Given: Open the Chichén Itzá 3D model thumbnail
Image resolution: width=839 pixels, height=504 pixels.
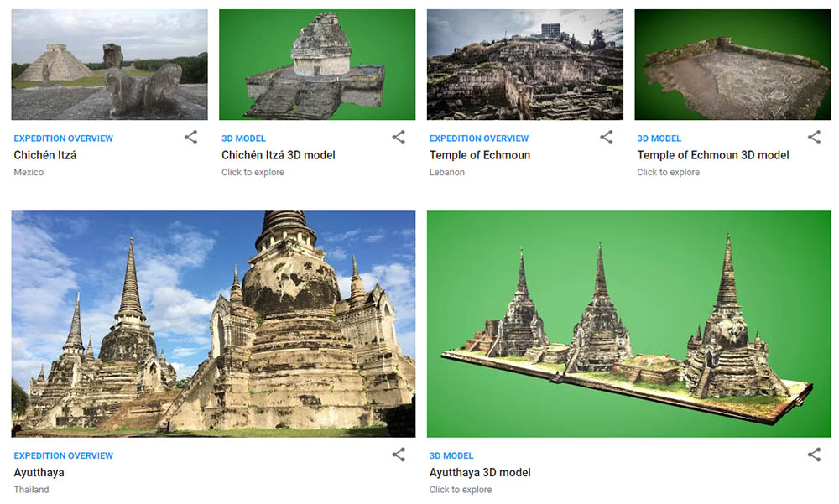Looking at the screenshot, I should 317,65.
